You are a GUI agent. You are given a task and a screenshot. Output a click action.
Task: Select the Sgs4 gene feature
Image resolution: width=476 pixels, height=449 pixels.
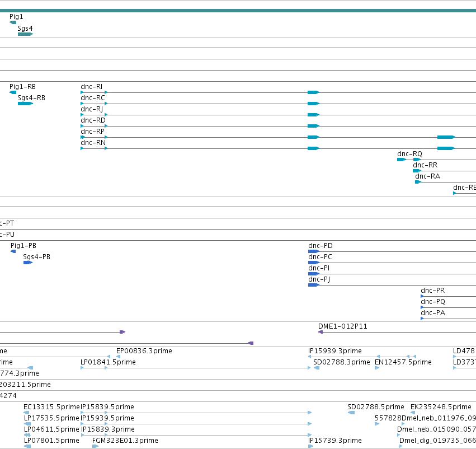pyautogui.click(x=26, y=34)
